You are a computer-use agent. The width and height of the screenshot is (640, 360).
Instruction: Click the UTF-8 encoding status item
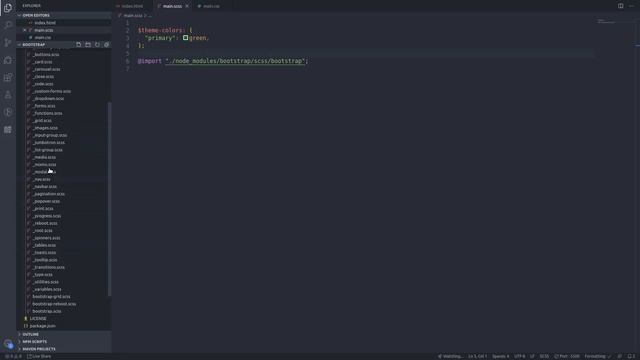coord(520,356)
